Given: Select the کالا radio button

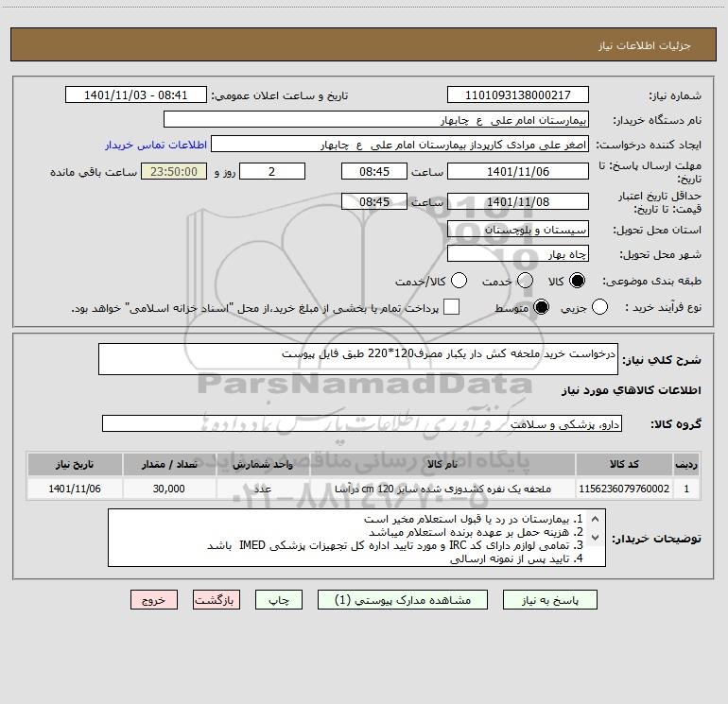Looking at the screenshot, I should pos(577,281).
